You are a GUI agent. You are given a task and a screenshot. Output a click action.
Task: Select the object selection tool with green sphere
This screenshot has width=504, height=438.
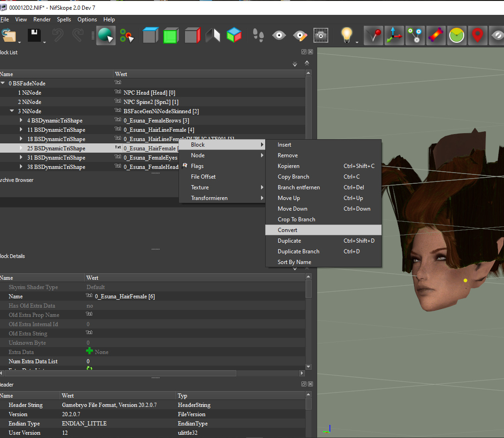coord(105,36)
